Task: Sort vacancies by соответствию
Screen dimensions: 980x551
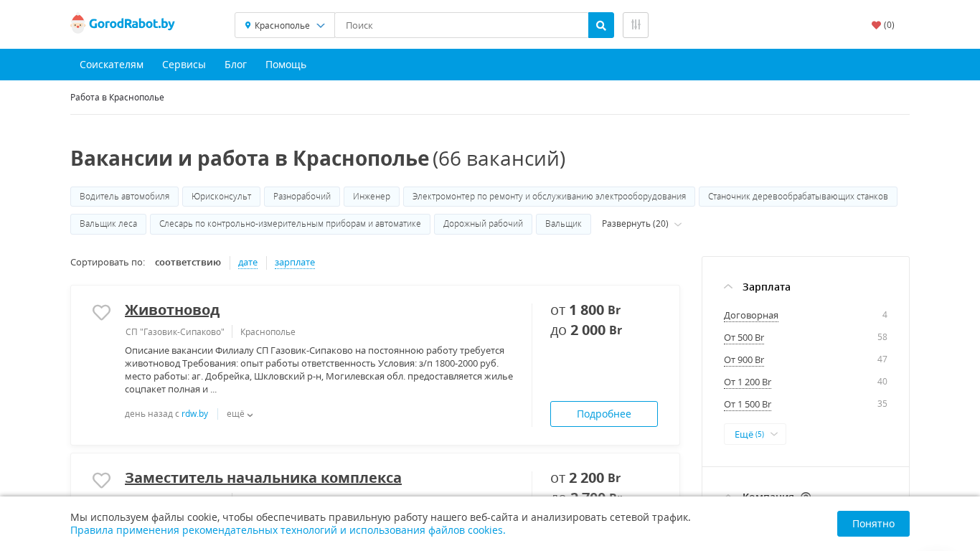Action: coord(188,263)
